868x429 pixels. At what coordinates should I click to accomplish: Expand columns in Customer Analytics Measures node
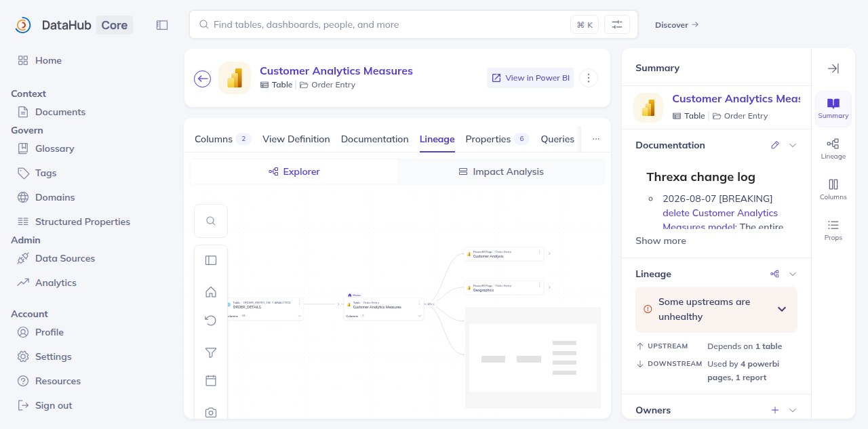click(420, 316)
